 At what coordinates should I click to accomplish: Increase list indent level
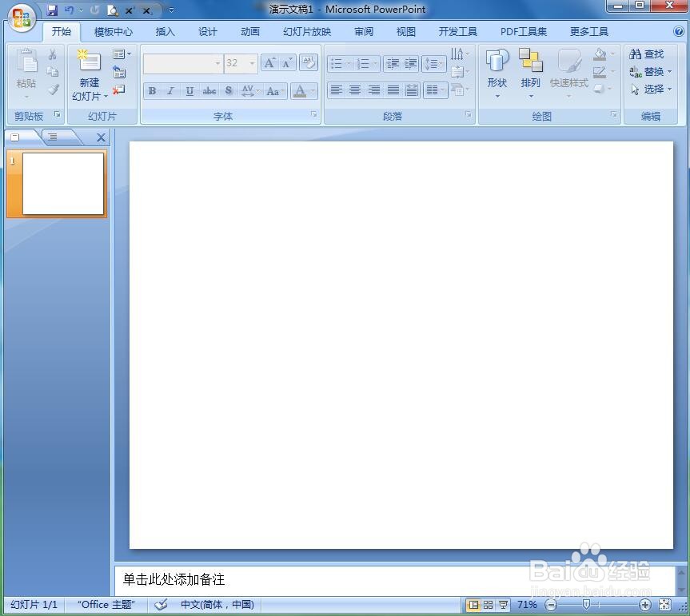click(410, 64)
